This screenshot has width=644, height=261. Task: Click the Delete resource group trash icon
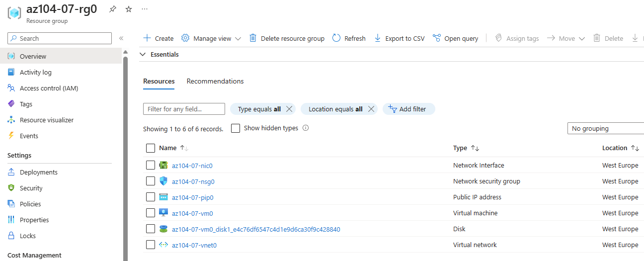[x=253, y=38]
